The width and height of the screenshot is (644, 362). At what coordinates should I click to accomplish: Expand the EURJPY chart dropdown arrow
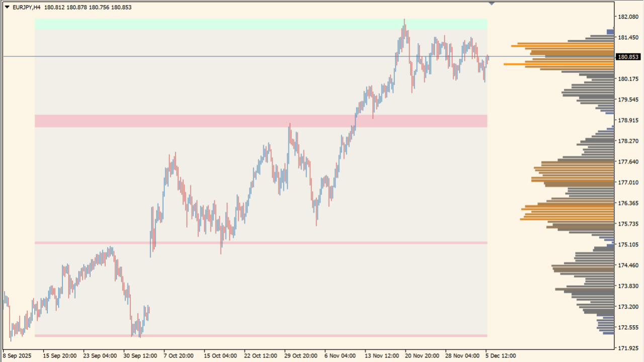coord(7,7)
